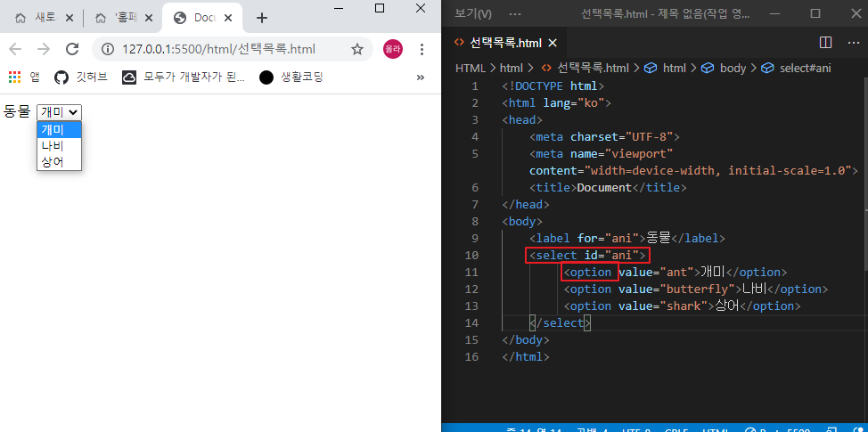Click the meta name="viewport" line

point(601,153)
